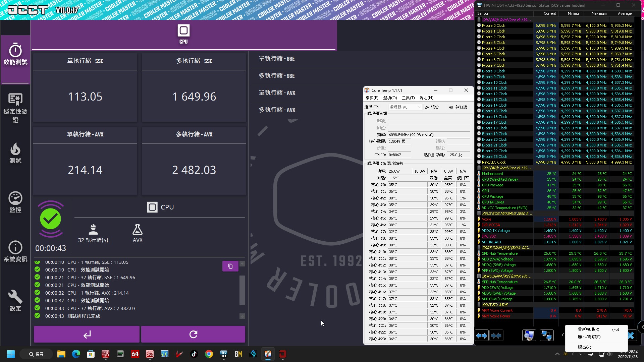Click the 214.14 single-thread AVX score card
The height and width of the screenshot is (362, 644).
click(x=85, y=161)
